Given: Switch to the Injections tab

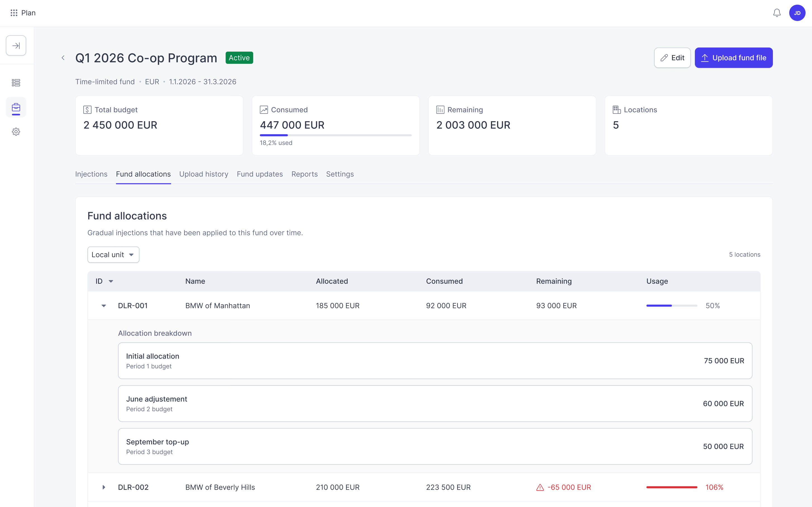Looking at the screenshot, I should pyautogui.click(x=91, y=174).
